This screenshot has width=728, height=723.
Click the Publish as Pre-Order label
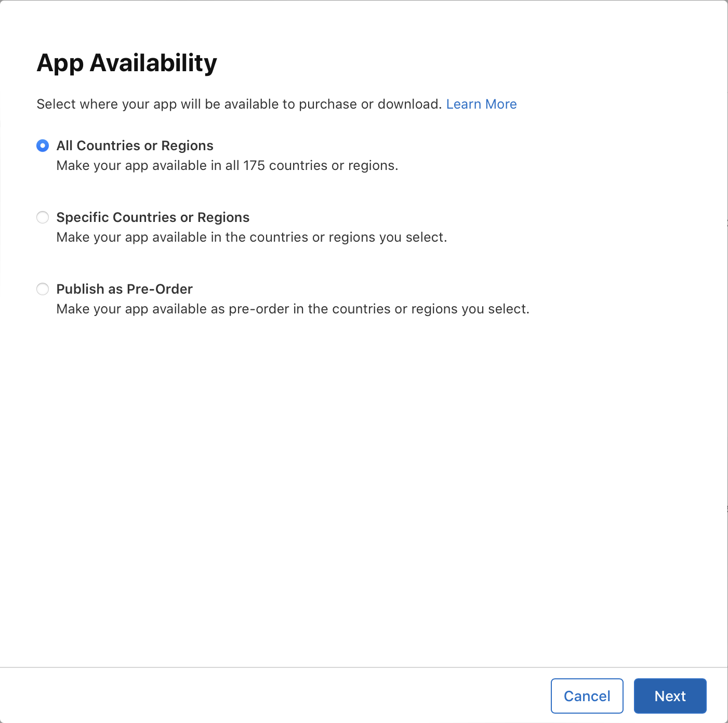124,289
